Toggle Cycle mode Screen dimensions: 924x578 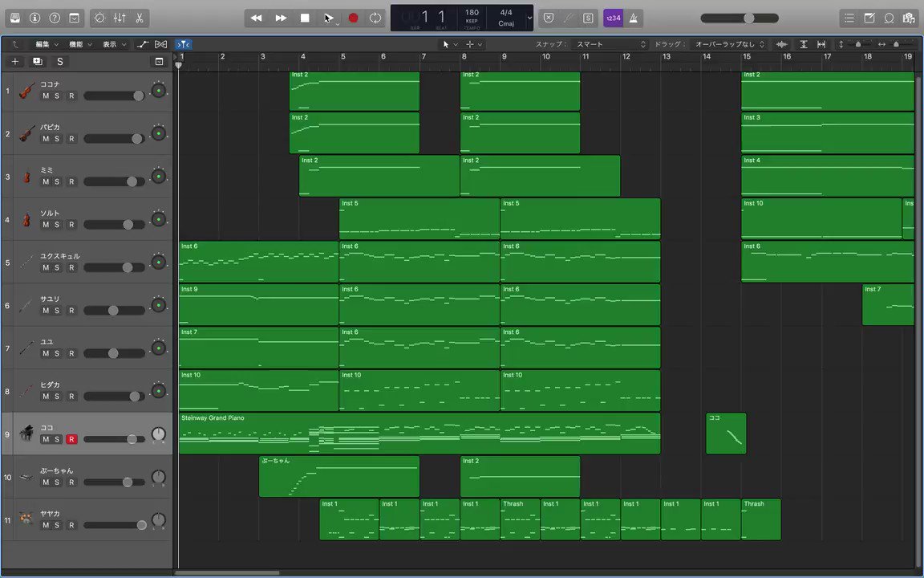[x=375, y=18]
